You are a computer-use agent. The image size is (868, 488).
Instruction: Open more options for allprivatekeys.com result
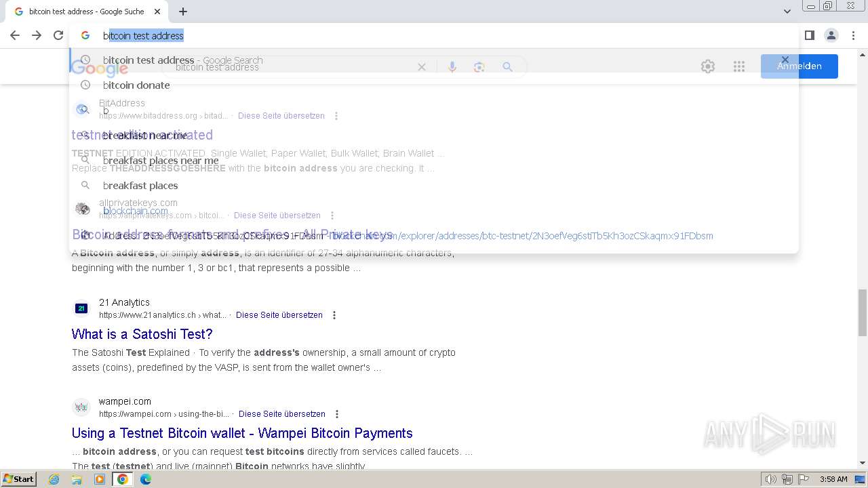point(332,216)
